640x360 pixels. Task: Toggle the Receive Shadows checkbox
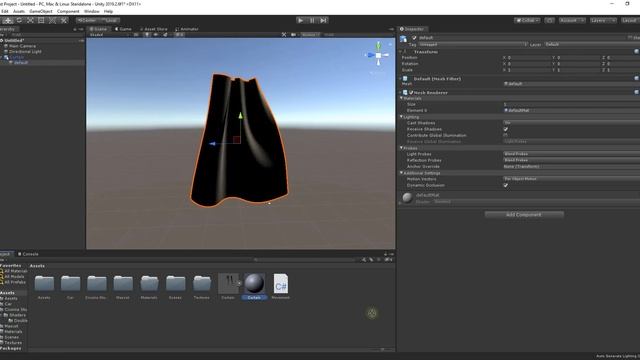[x=506, y=129]
